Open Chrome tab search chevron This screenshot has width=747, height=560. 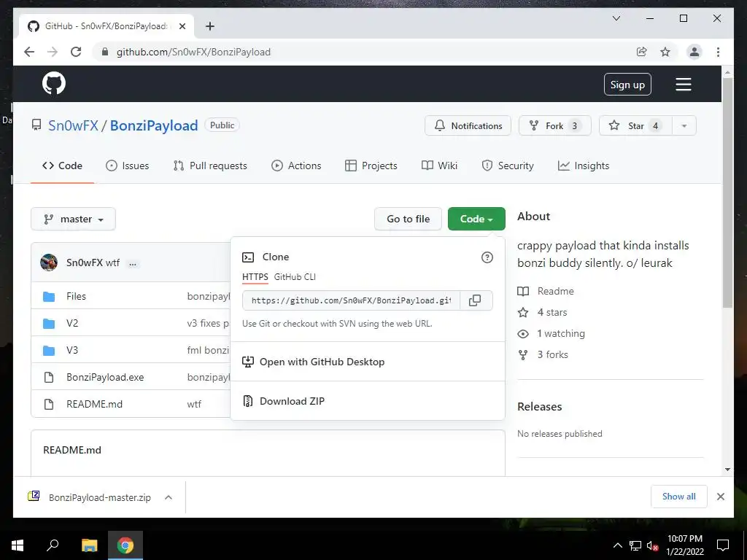[616, 18]
